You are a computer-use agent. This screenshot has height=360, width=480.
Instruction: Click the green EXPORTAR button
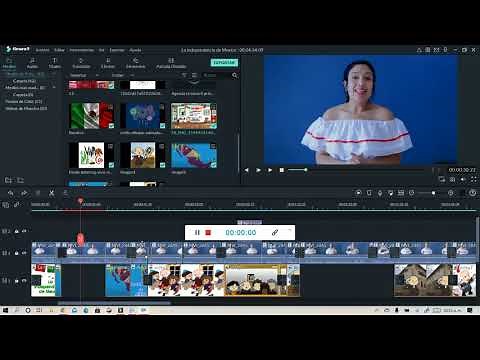click(x=224, y=62)
